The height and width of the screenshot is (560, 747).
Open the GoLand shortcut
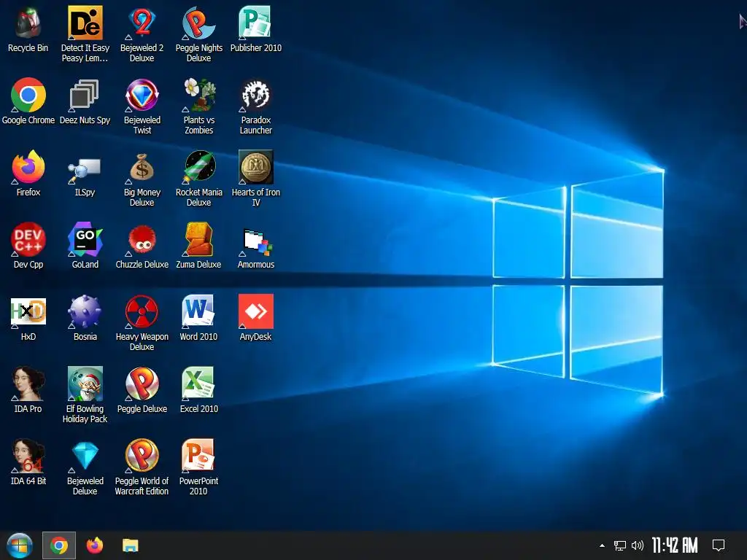[x=85, y=246]
